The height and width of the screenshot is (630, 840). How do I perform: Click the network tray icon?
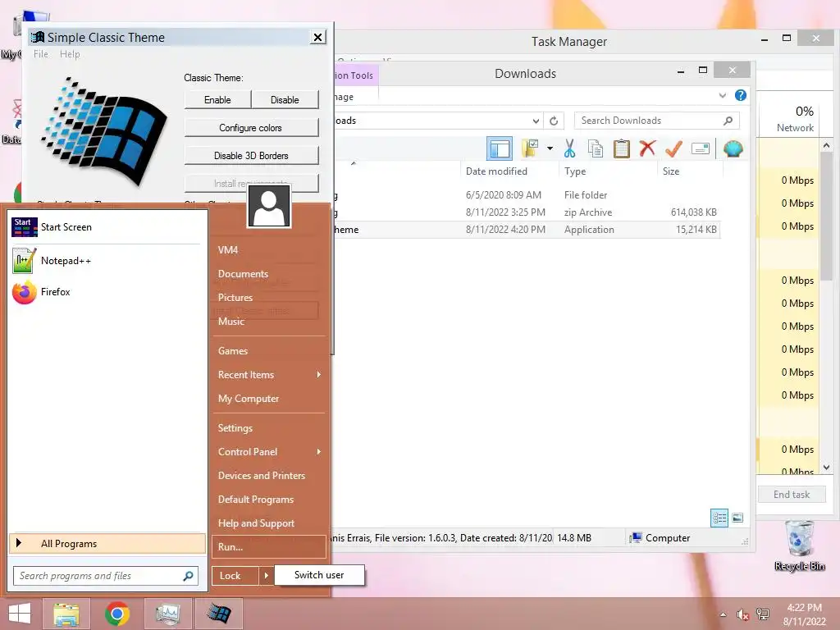pyautogui.click(x=763, y=614)
